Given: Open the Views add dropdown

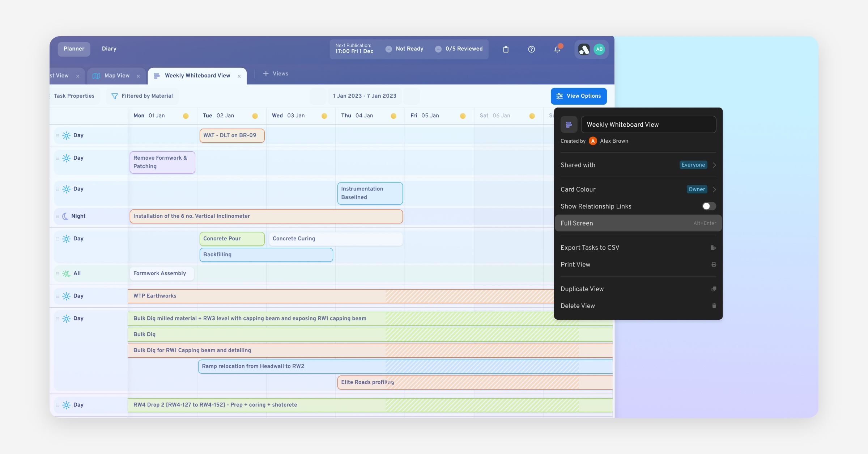Looking at the screenshot, I should (x=276, y=74).
